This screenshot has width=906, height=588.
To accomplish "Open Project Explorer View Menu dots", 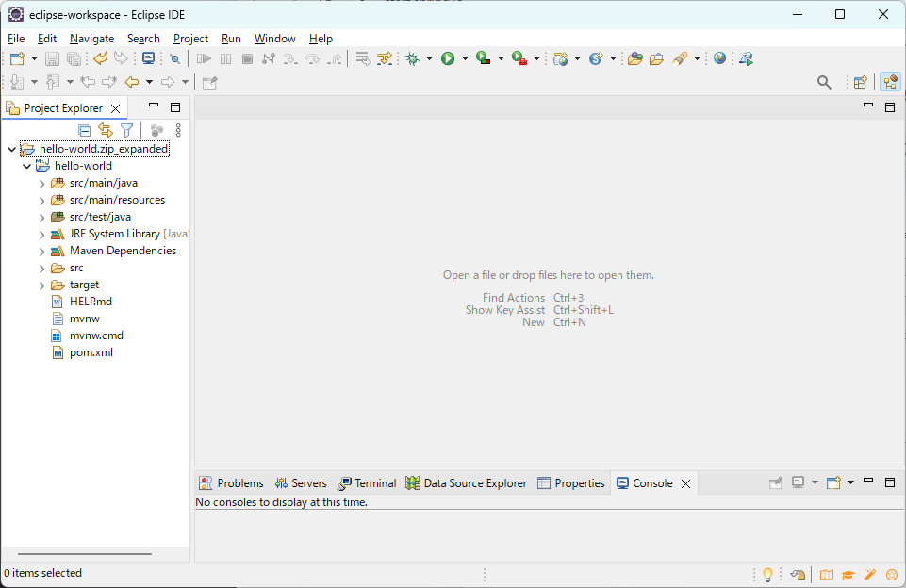I will (178, 131).
